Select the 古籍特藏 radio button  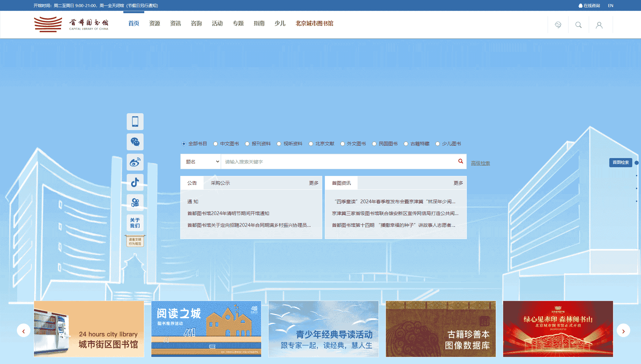[406, 144]
